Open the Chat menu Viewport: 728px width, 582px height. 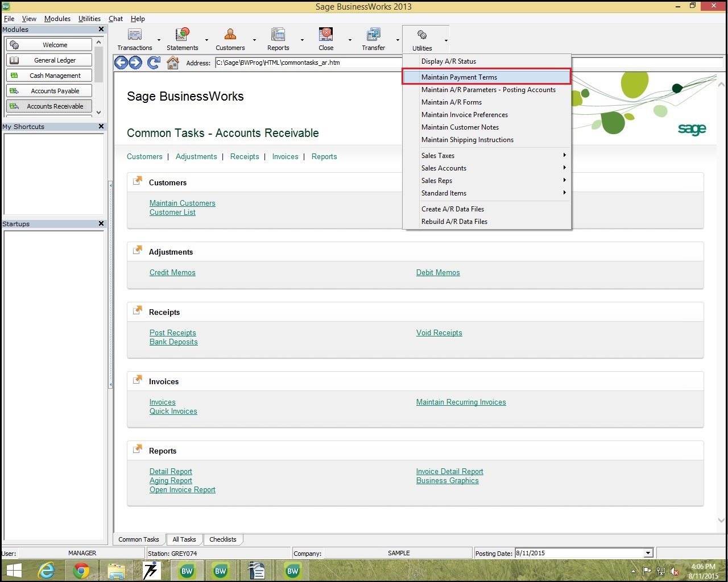click(x=115, y=19)
